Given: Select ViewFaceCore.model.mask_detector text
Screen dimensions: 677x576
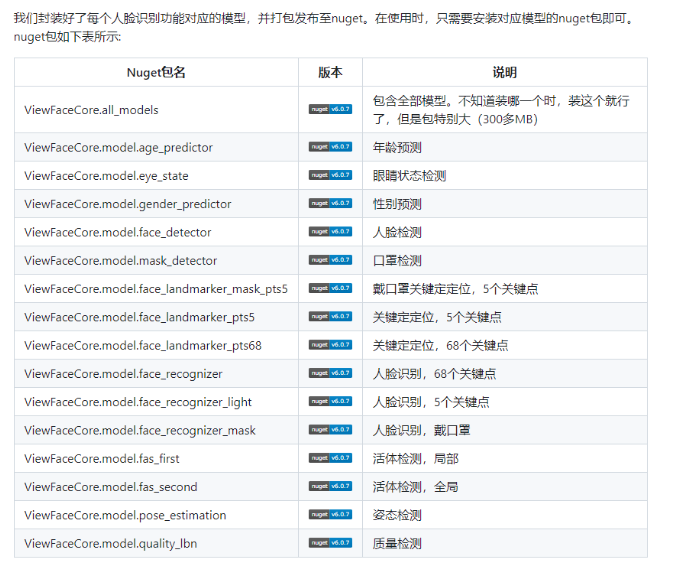Looking at the screenshot, I should 120,260.
